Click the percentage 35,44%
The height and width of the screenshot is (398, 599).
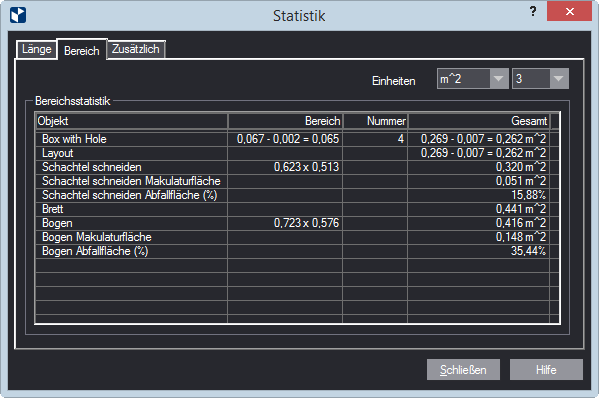pos(529,251)
